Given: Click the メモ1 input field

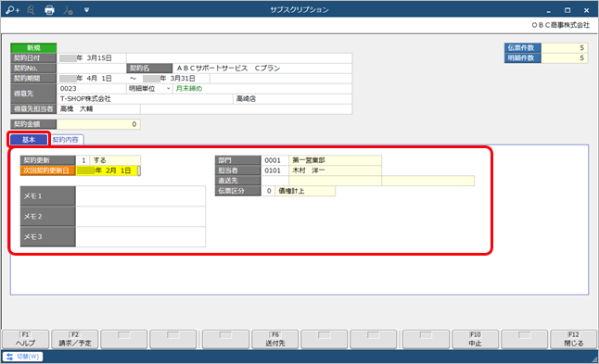Looking at the screenshot, I should [x=140, y=196].
